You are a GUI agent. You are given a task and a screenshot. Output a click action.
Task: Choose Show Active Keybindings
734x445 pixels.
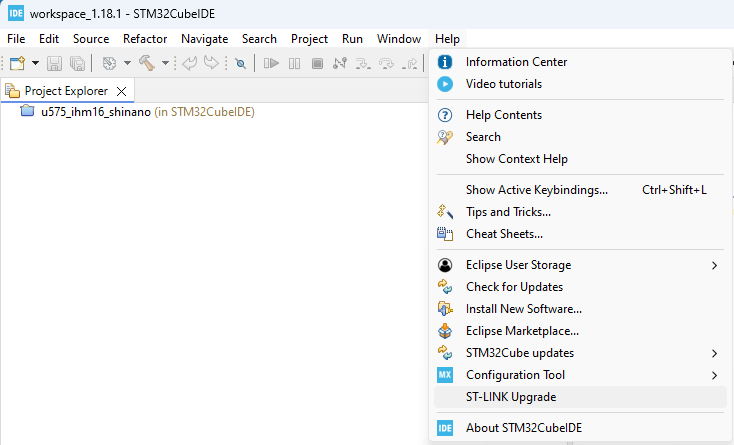click(580, 190)
